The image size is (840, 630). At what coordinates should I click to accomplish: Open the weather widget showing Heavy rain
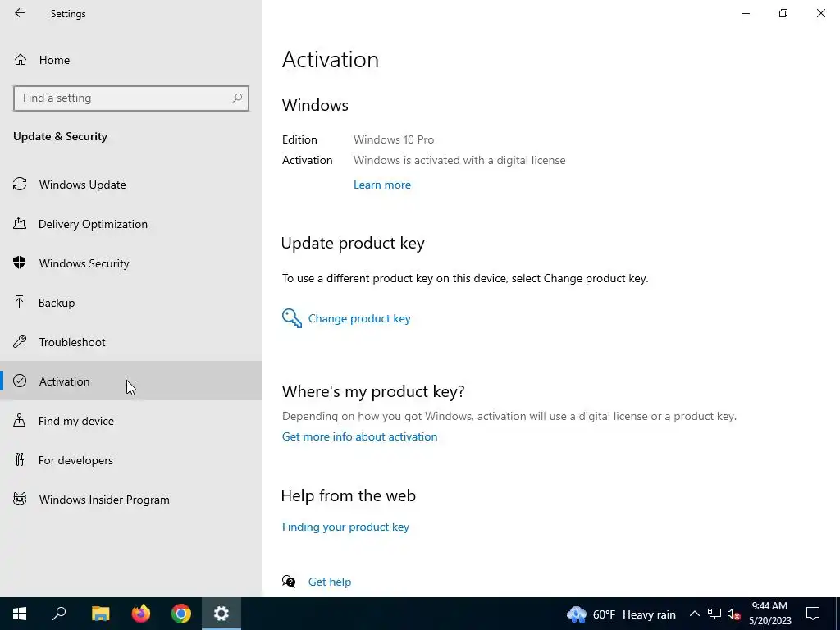click(622, 614)
